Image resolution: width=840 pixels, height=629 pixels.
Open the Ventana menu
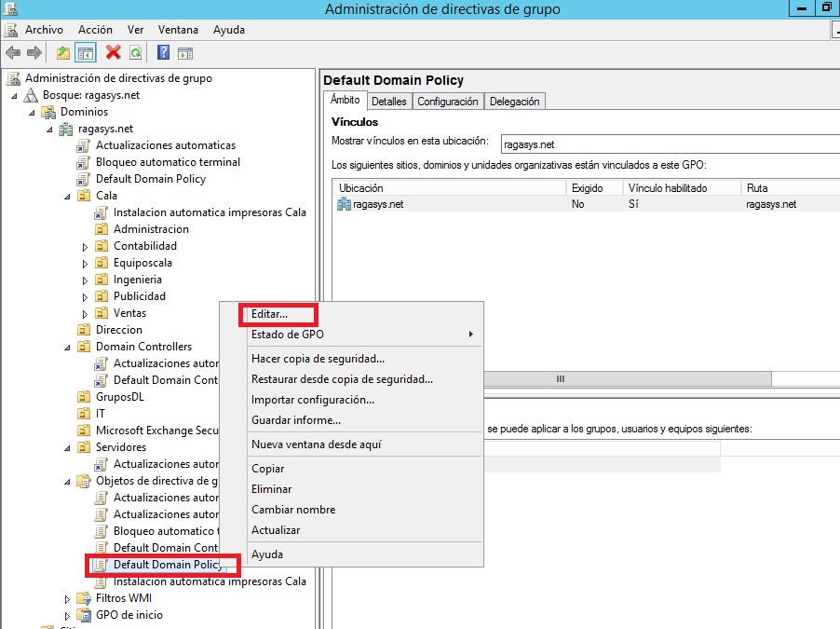click(178, 30)
